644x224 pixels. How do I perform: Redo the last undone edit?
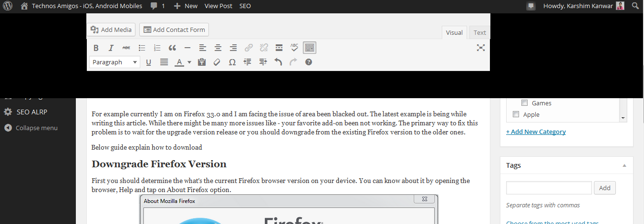click(x=293, y=62)
